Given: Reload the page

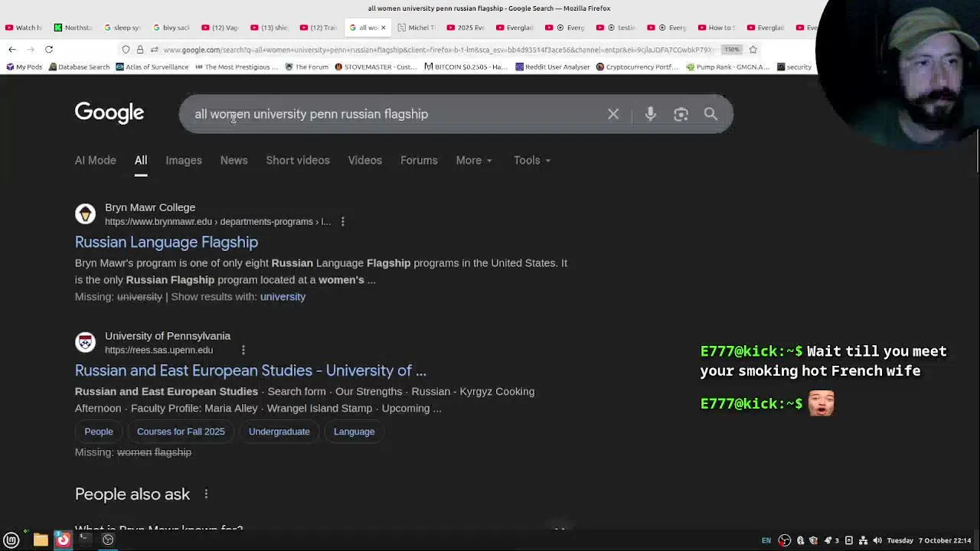Looking at the screenshot, I should tap(49, 50).
